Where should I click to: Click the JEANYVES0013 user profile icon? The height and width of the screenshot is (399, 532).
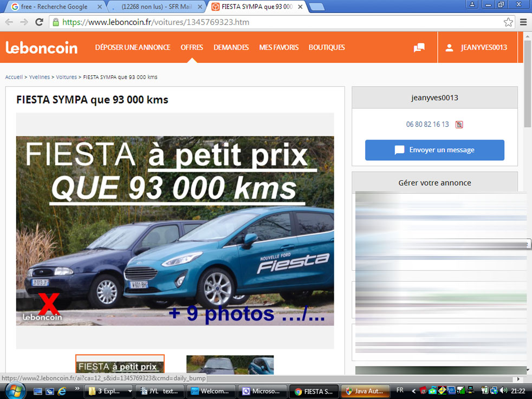[x=449, y=48]
